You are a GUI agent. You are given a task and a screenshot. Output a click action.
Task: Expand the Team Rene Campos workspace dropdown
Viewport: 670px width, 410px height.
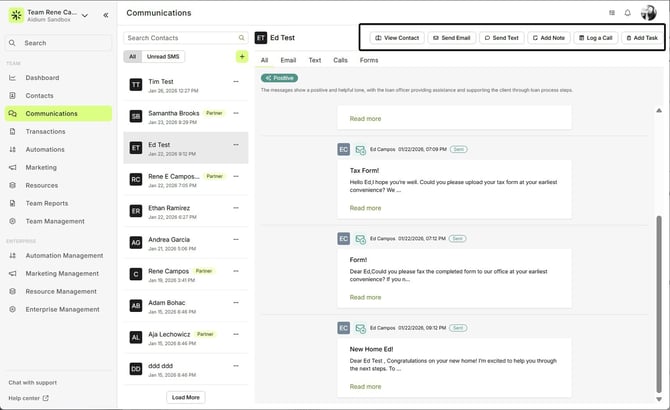[x=84, y=15]
